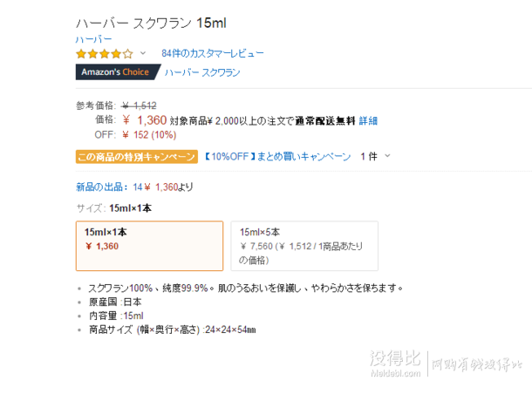
Task: Click the この商品の特別キャンペーン orange badge
Action: tap(136, 157)
